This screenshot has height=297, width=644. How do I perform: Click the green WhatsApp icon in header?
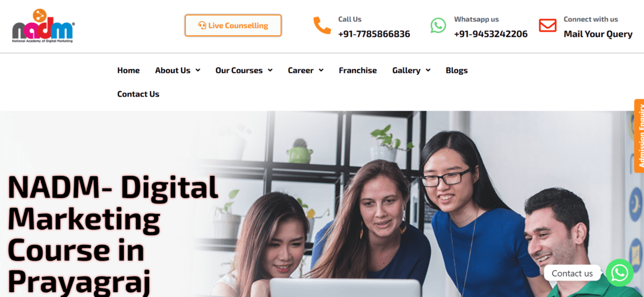point(439,25)
